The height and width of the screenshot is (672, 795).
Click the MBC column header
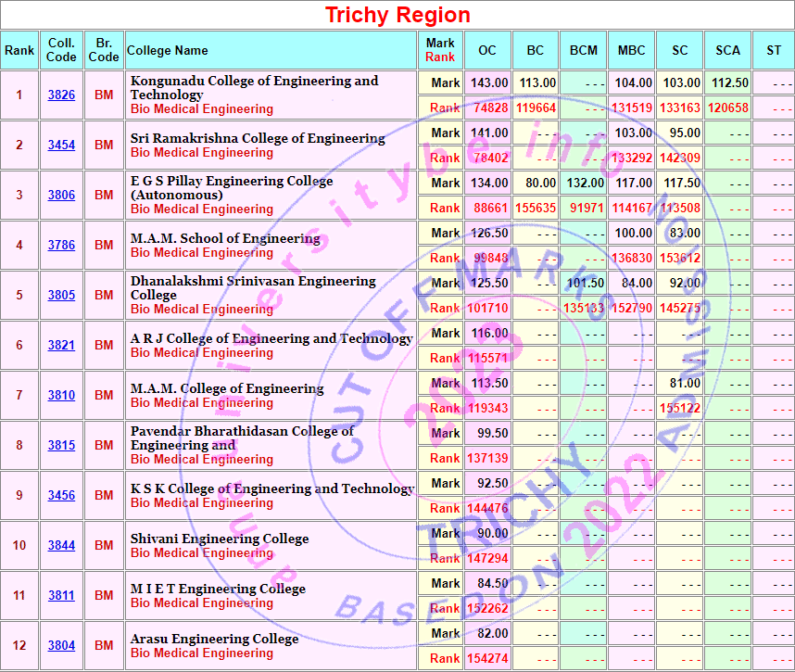tap(632, 50)
